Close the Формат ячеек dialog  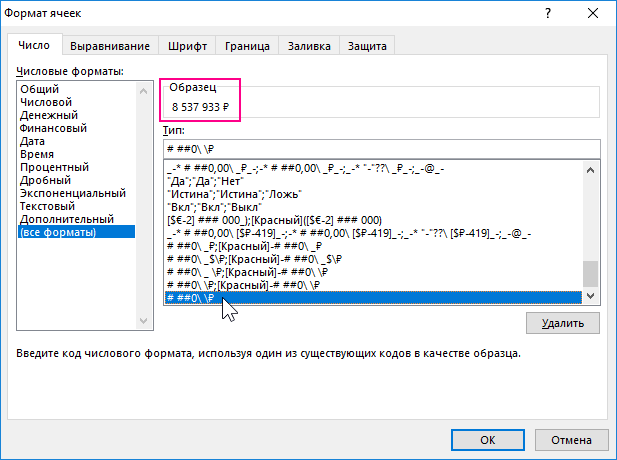[x=593, y=14]
